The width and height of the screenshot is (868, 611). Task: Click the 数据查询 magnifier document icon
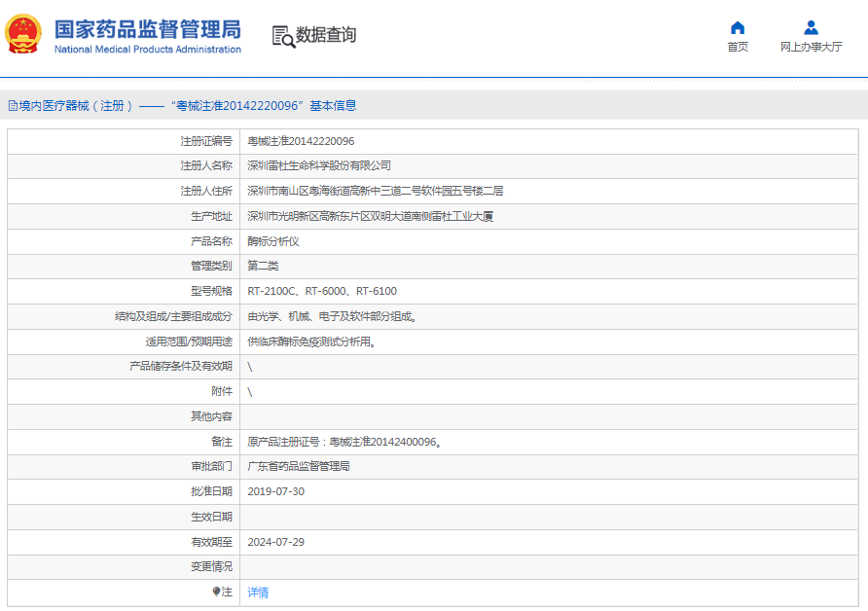283,37
